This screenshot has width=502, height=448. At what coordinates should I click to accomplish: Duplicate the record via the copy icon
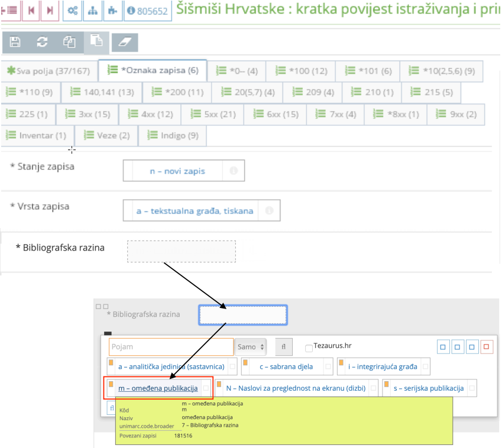[69, 42]
